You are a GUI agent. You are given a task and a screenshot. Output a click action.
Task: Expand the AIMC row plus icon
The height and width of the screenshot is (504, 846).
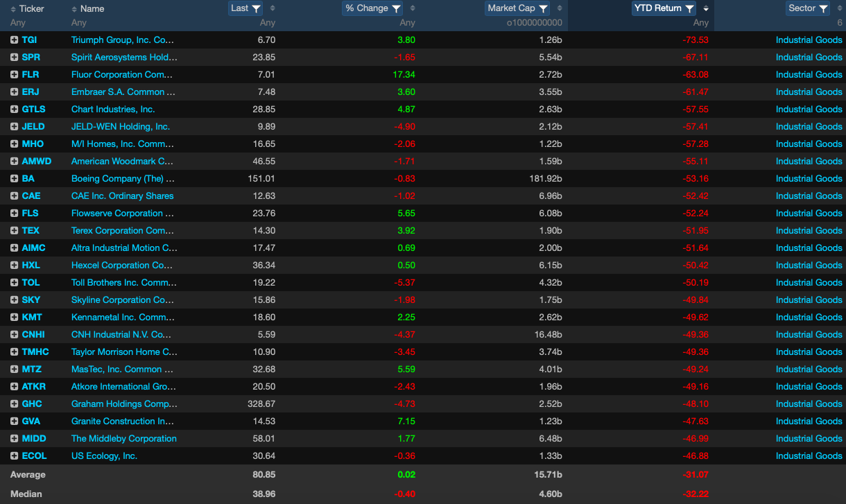[x=14, y=248]
